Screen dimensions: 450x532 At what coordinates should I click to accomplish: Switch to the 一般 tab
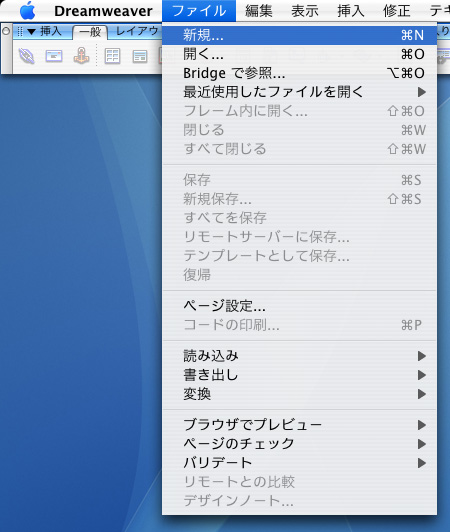90,33
